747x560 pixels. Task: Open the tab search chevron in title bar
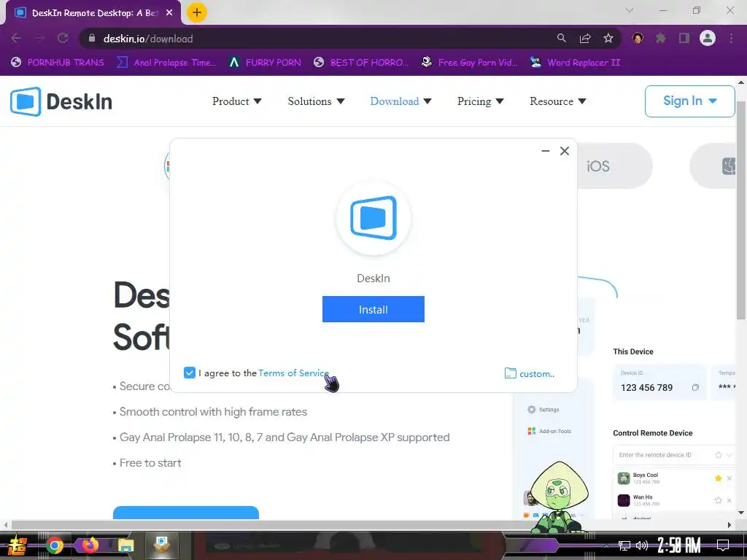coord(630,10)
